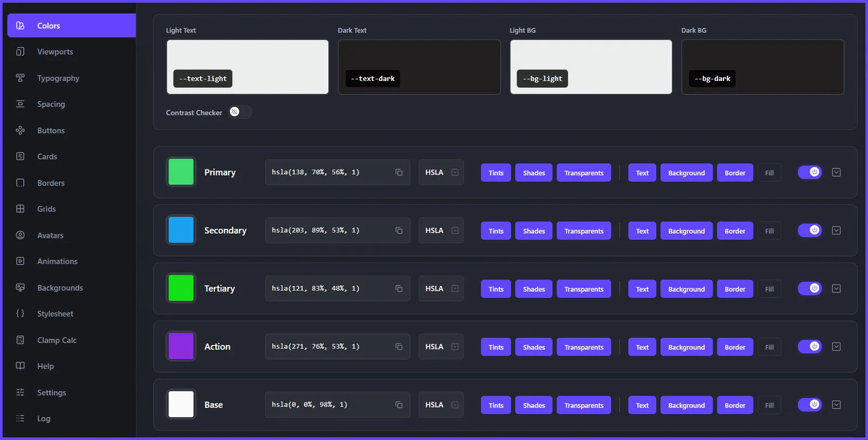
Task: Click the Cards sidebar icon
Action: coord(20,156)
